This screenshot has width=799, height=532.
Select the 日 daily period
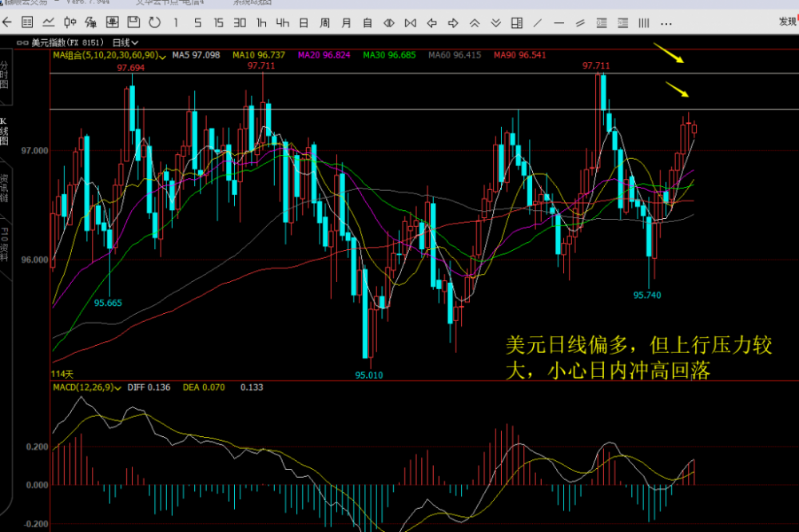click(304, 23)
